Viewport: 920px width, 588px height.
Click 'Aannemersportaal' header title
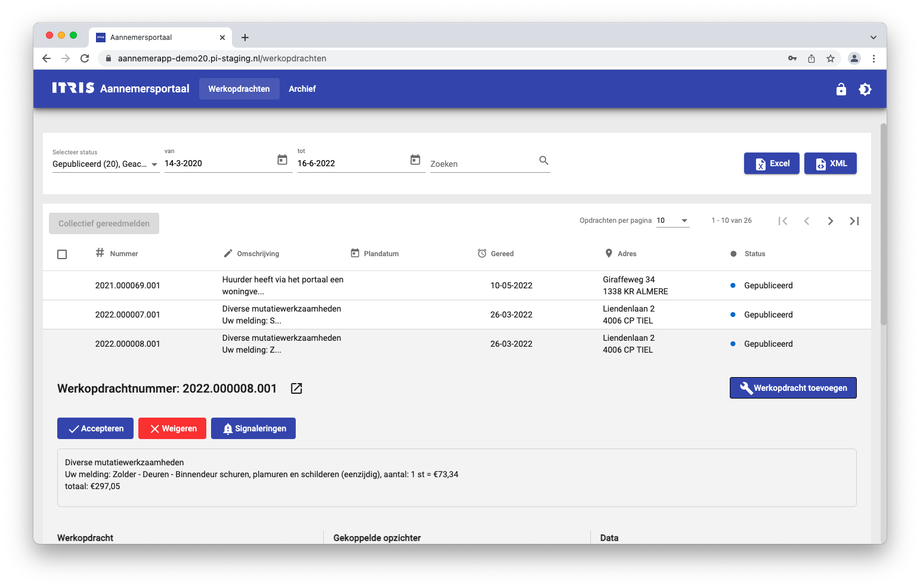point(144,89)
